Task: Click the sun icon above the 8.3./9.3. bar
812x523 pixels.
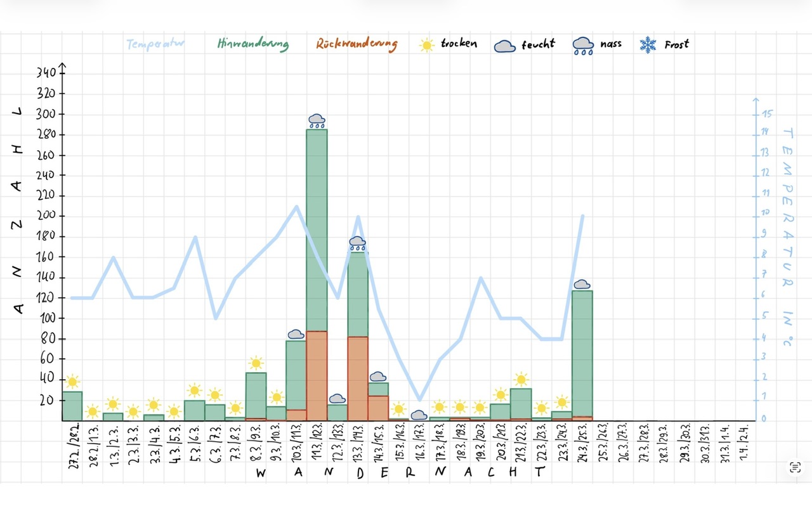Action: click(256, 363)
